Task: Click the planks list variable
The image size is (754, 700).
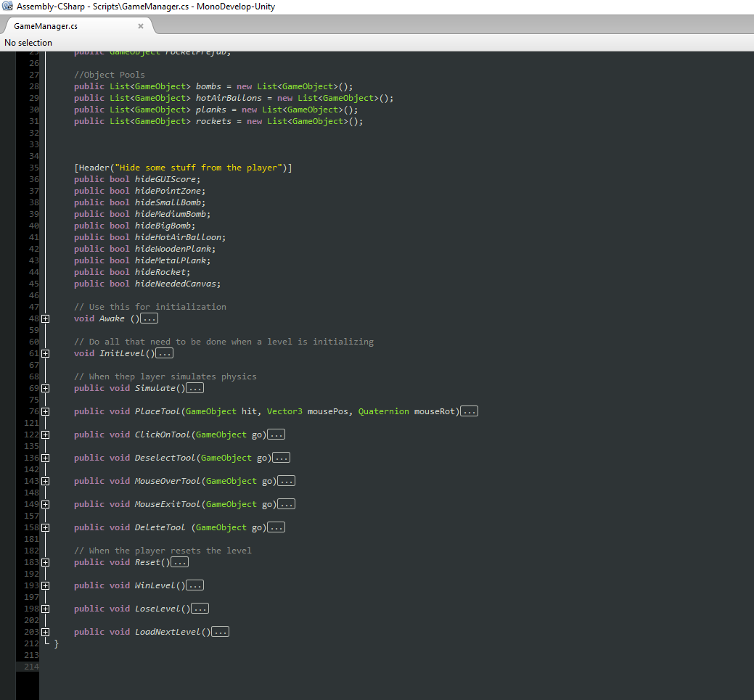Action: (211, 110)
